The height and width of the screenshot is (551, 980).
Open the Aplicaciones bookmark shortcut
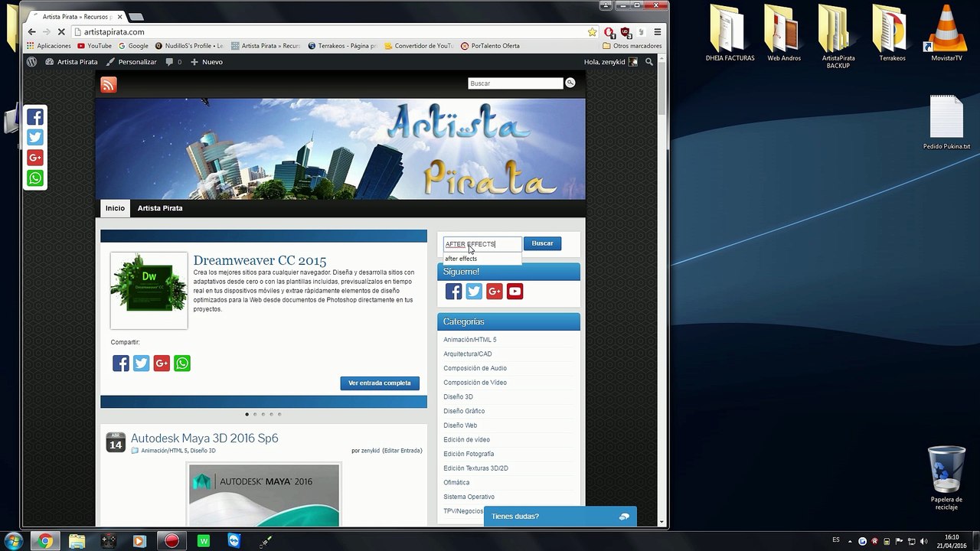click(49, 46)
